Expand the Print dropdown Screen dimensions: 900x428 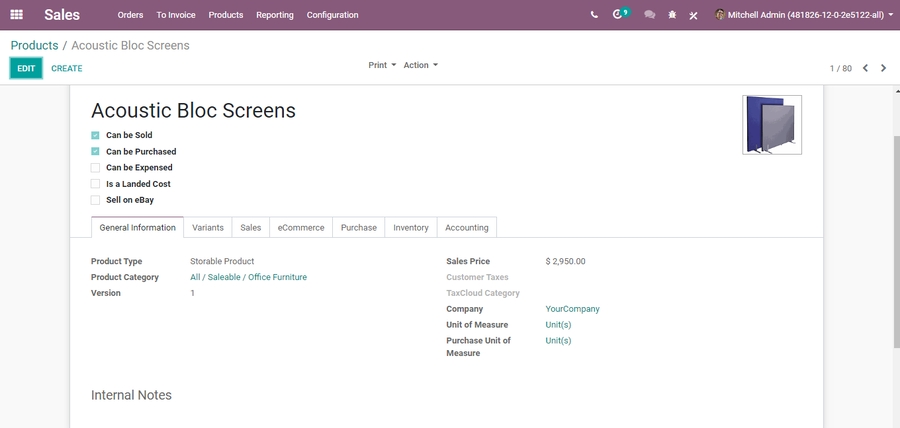[x=381, y=65]
